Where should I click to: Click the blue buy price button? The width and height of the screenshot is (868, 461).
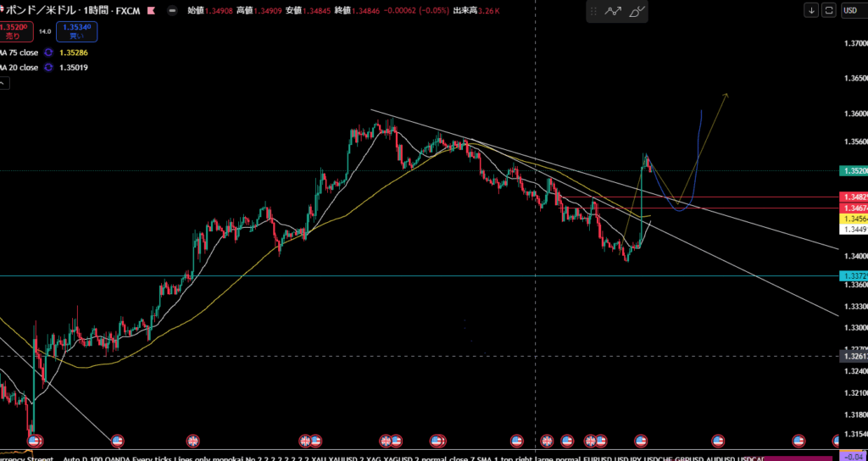[76, 32]
